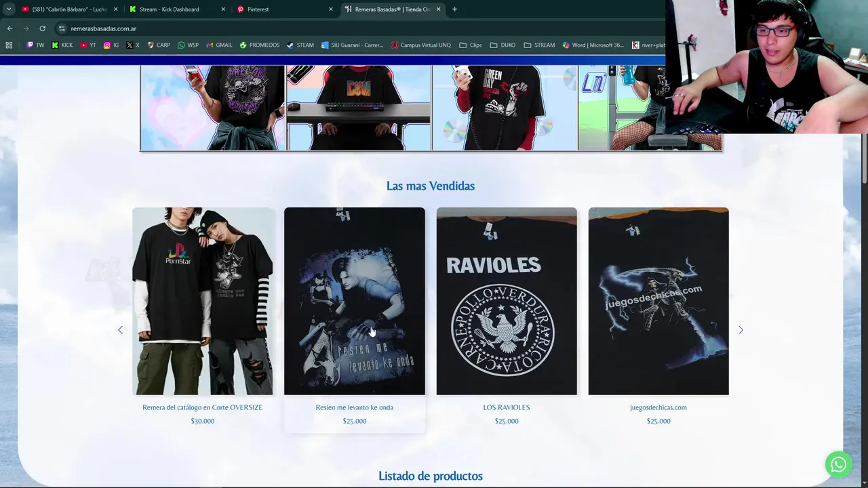Image resolution: width=868 pixels, height=488 pixels.
Task: Expand the DUKO bookmark folder
Action: tap(502, 45)
